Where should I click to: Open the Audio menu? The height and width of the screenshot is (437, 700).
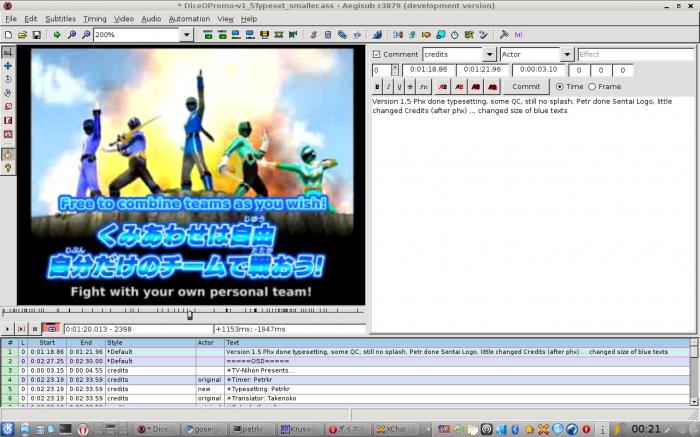click(151, 19)
